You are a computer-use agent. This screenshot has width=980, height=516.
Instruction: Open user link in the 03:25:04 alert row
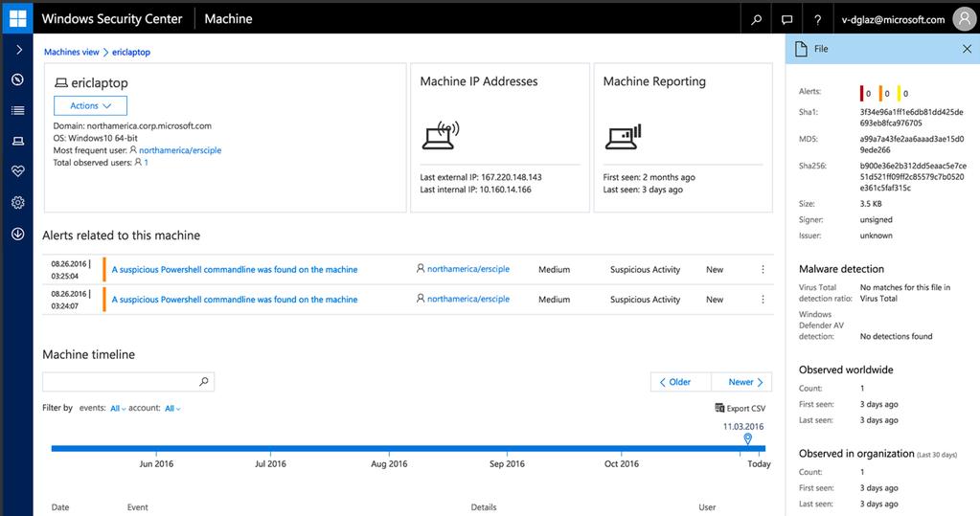468,269
